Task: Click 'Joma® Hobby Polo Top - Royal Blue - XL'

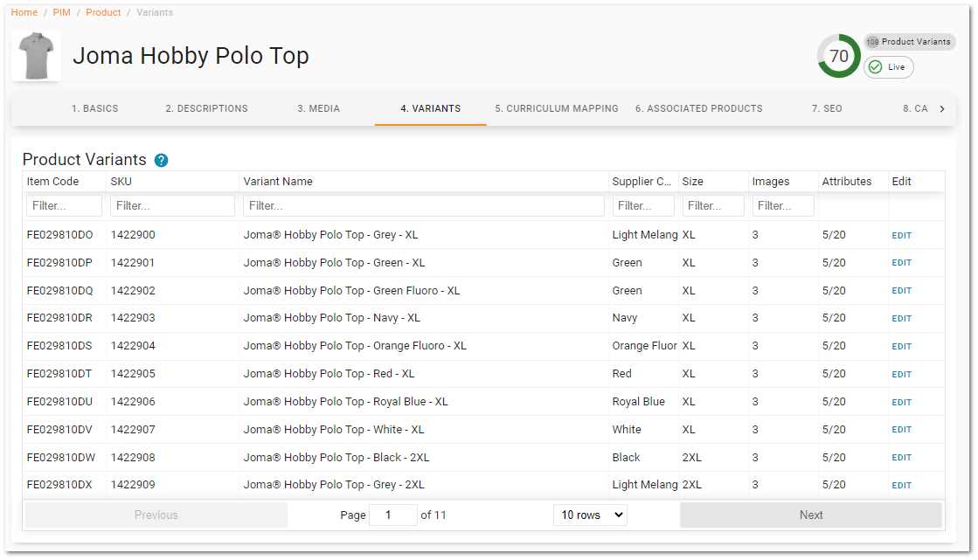Action: click(x=345, y=402)
